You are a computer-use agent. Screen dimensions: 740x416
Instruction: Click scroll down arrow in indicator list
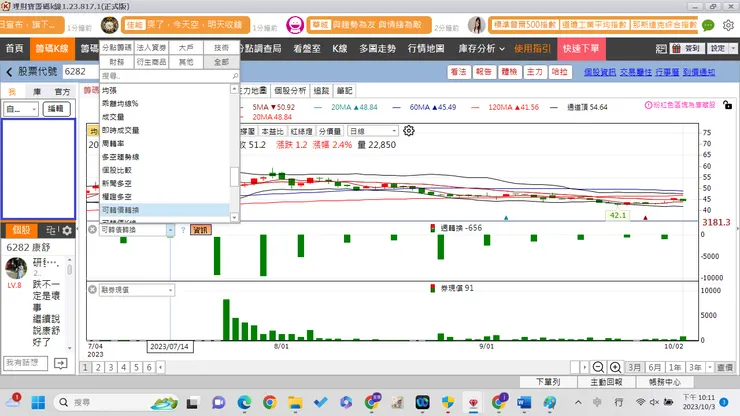234,217
